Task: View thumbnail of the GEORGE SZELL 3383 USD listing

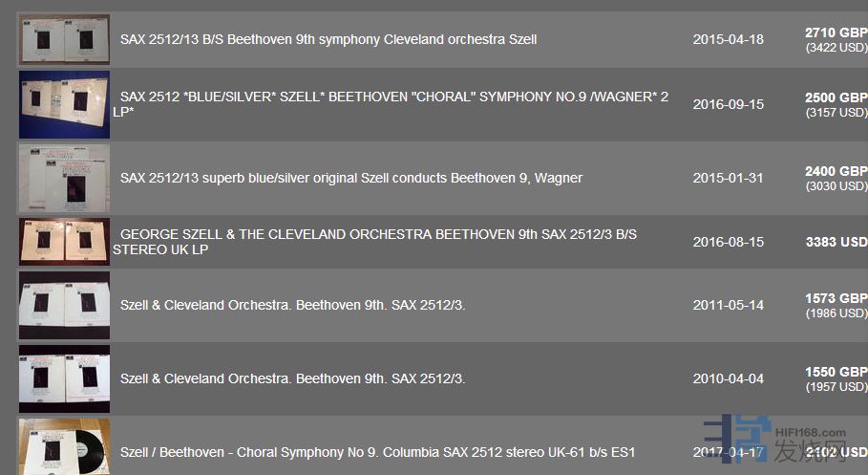Action: coord(64,242)
